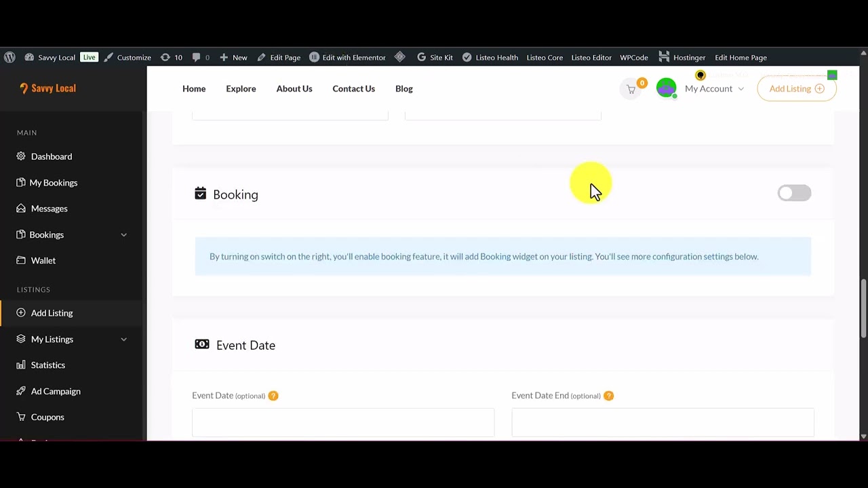Open WPCode in admin bar
The height and width of the screenshot is (488, 868).
634,58
